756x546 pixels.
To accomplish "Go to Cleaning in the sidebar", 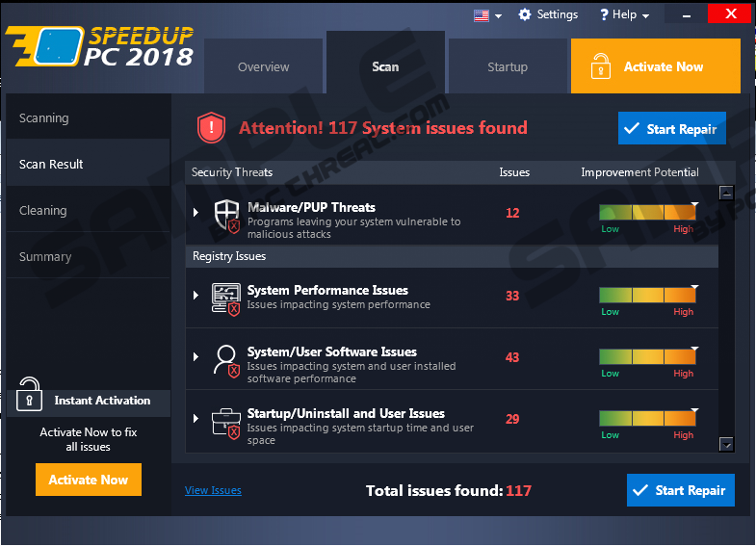I will (89, 210).
